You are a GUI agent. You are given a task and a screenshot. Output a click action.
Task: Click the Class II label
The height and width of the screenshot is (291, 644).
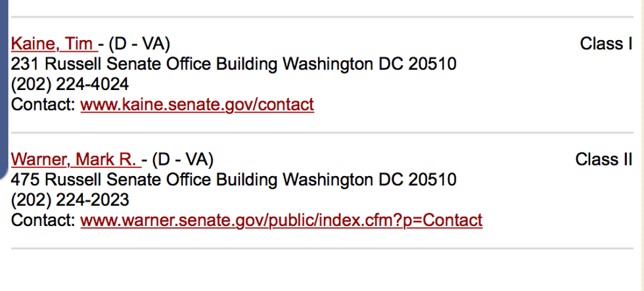click(603, 160)
